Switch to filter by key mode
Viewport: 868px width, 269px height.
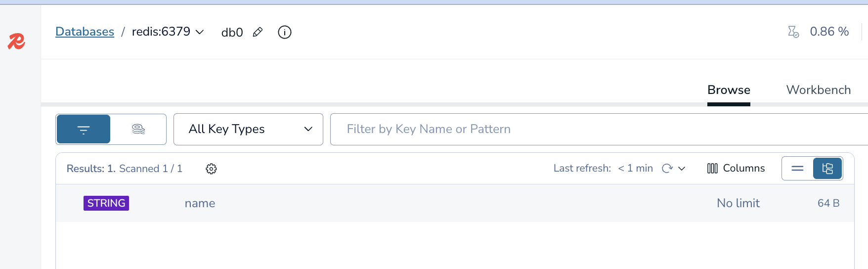(84, 130)
